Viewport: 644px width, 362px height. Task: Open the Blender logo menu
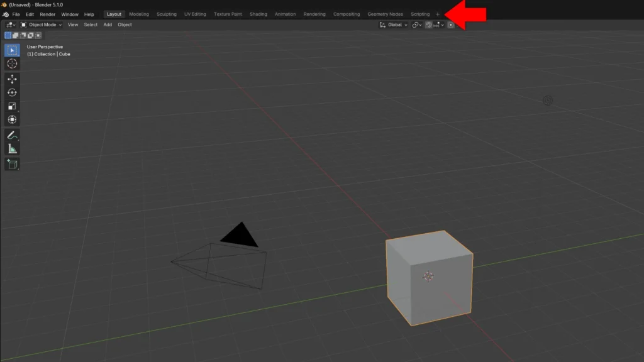click(6, 14)
